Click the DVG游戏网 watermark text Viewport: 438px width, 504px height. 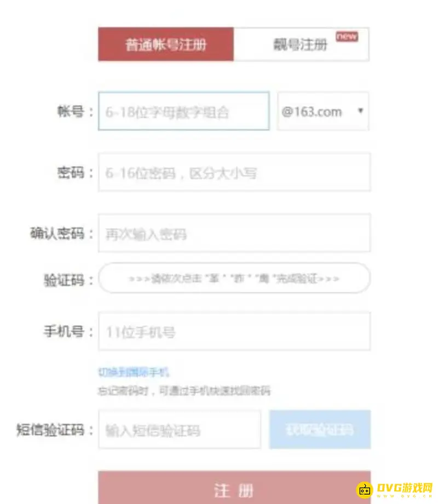pos(404,488)
